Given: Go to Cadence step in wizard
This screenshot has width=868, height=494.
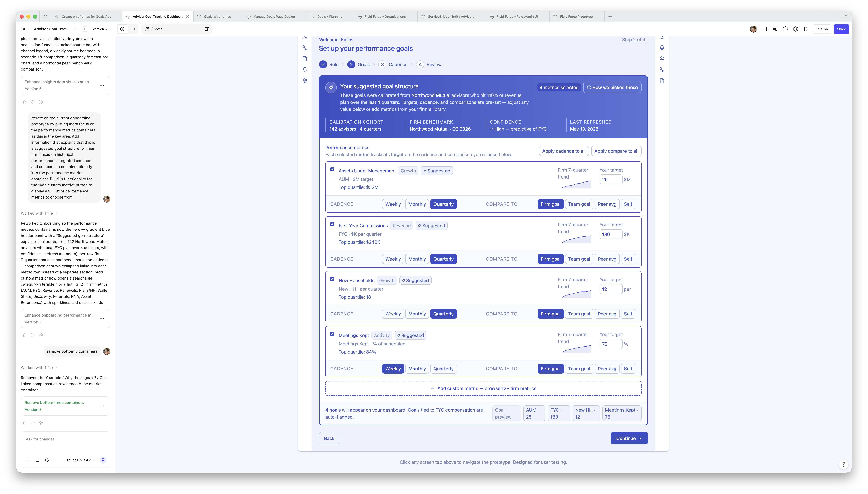Looking at the screenshot, I should click(x=393, y=64).
